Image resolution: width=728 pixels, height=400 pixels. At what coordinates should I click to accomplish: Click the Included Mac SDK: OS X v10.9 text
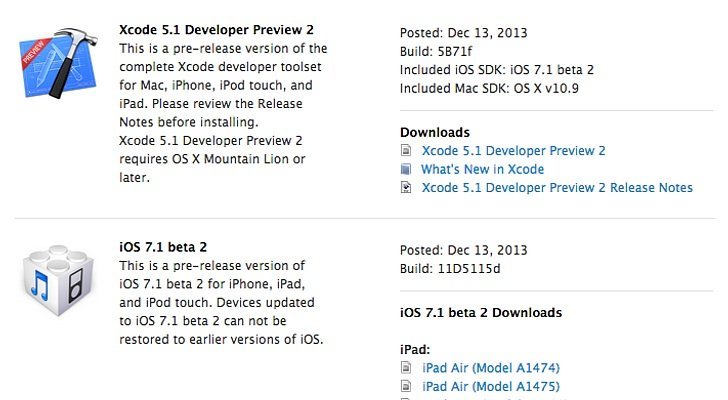click(489, 89)
